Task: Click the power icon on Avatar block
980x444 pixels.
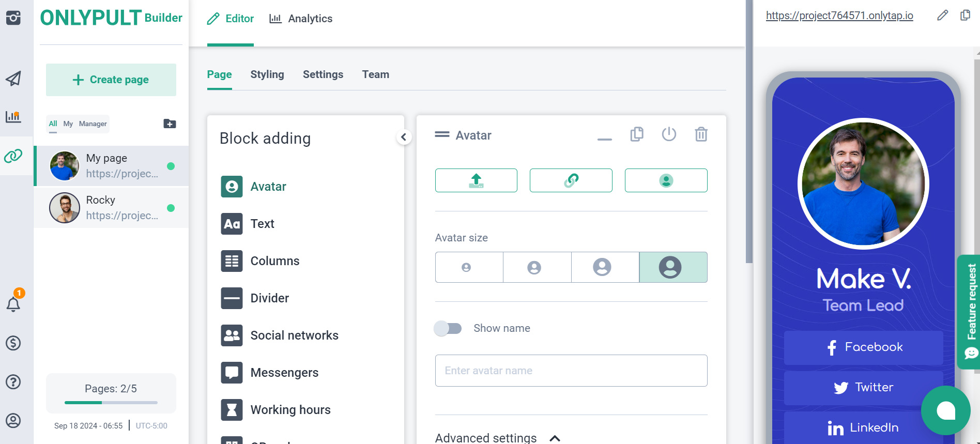Action: point(669,134)
